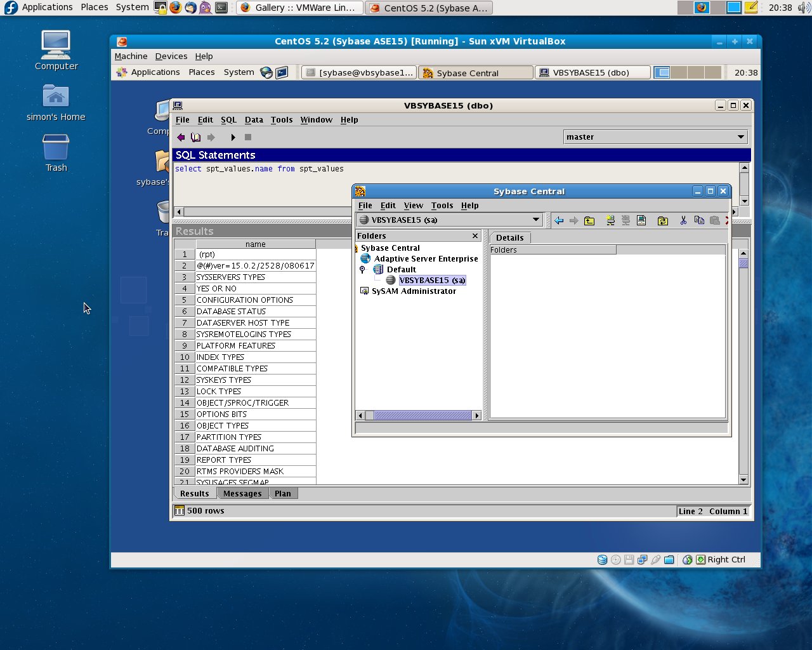This screenshot has width=812, height=650.
Task: Click the CD-ROM indicator in VirtualBox status bar
Action: 616,560
